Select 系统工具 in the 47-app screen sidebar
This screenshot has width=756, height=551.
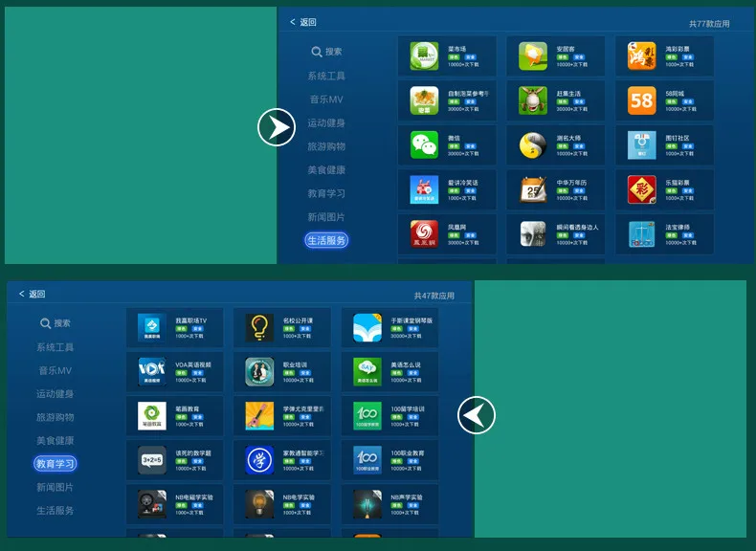point(55,347)
